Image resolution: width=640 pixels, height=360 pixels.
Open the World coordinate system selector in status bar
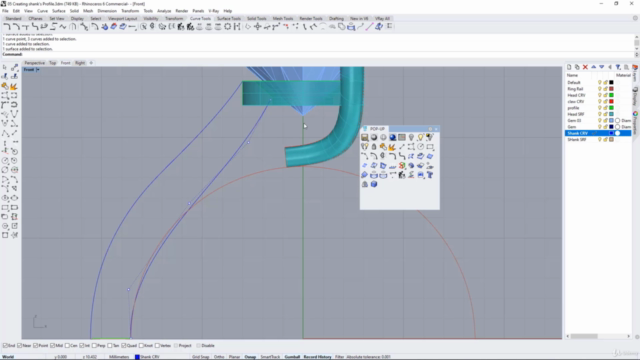click(x=8, y=357)
